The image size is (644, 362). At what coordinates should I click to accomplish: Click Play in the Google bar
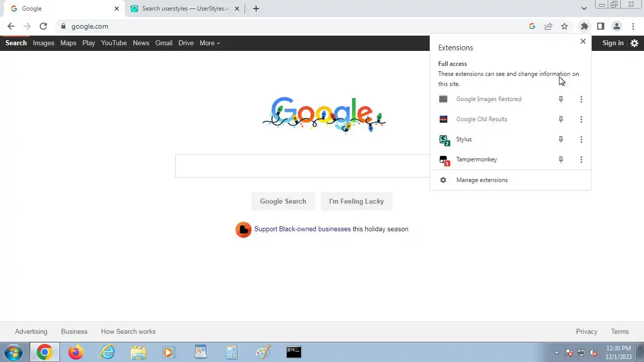pyautogui.click(x=89, y=43)
